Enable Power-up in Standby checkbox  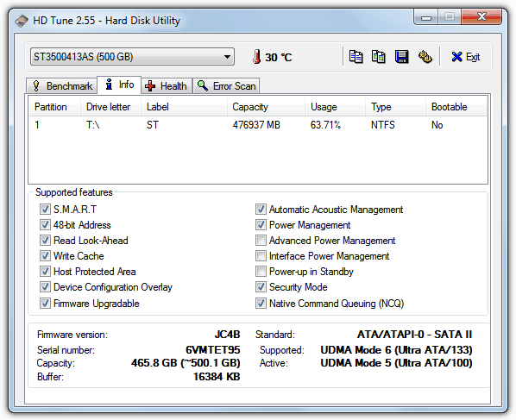(x=261, y=272)
